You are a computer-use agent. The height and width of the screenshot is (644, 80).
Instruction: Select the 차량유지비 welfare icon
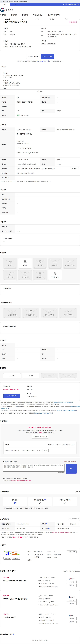40,263
